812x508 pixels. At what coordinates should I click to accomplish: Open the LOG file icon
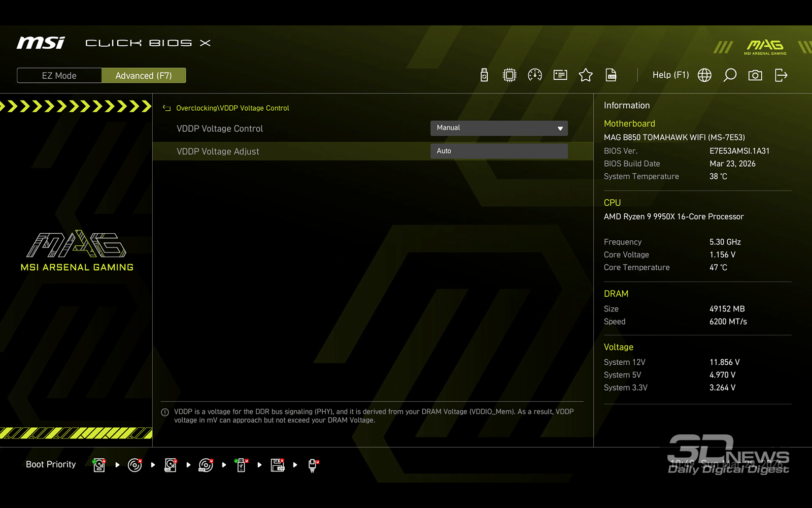point(611,75)
